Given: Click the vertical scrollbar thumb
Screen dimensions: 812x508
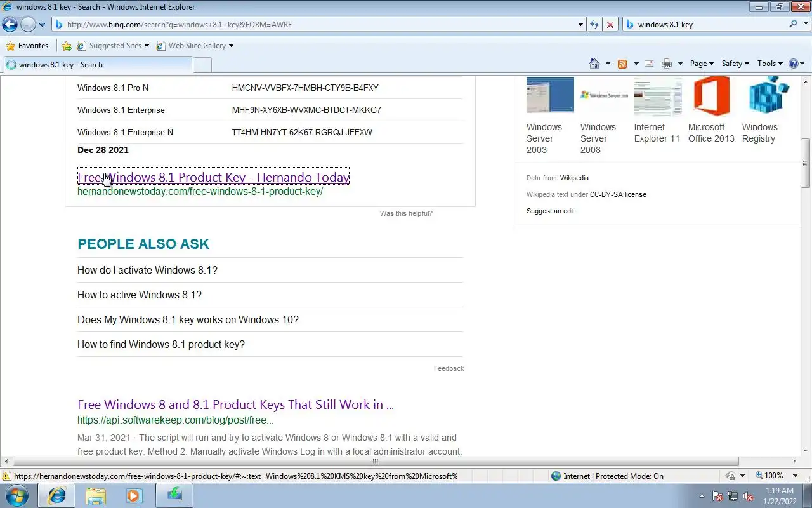Looking at the screenshot, I should point(806,163).
